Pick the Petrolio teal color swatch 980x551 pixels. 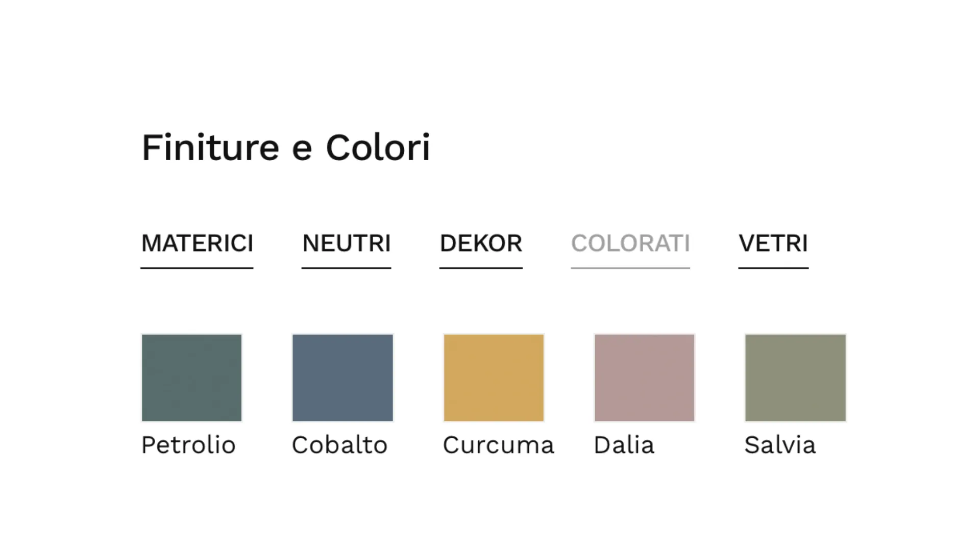click(x=191, y=378)
